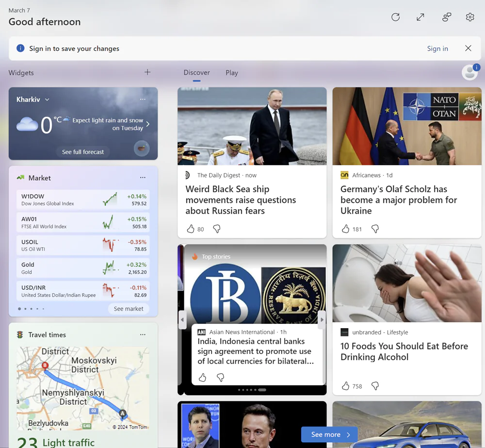This screenshot has width=485, height=448.
Task: Like the Olaf Scholz article
Action: point(345,229)
